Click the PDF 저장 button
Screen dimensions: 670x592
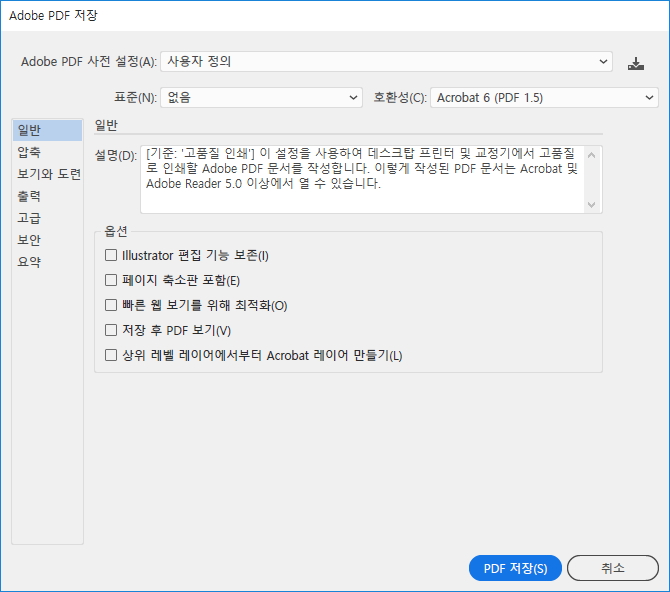click(x=515, y=568)
